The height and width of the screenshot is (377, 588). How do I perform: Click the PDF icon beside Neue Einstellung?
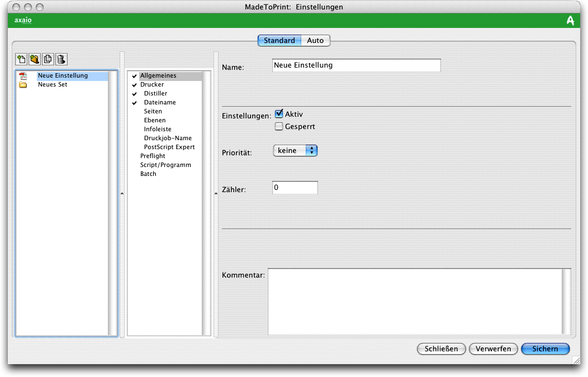(x=23, y=76)
